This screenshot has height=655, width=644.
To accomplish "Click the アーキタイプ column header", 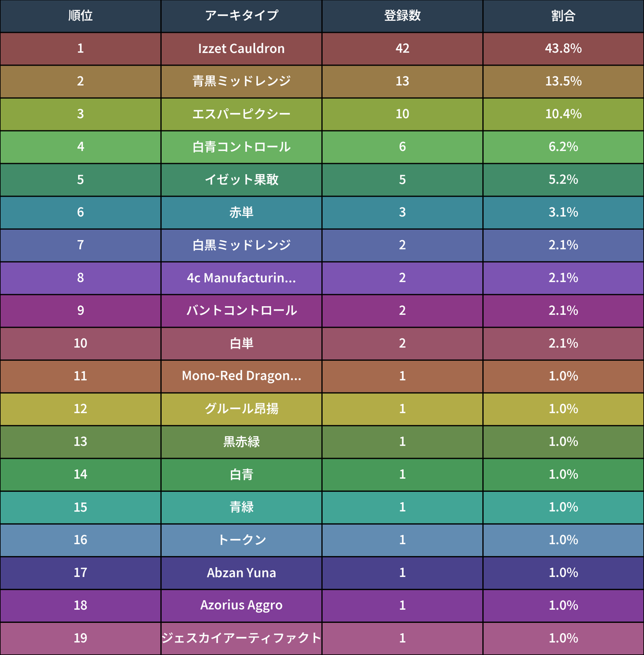I will pyautogui.click(x=241, y=16).
